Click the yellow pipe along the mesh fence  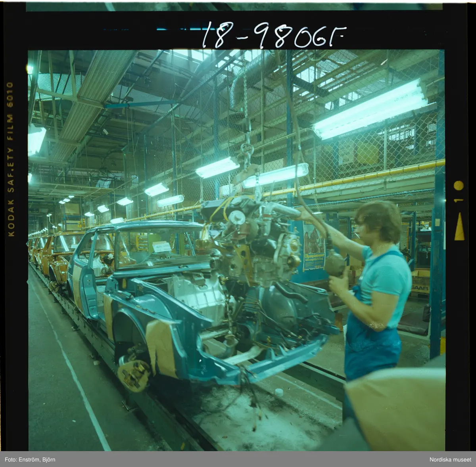357,178
